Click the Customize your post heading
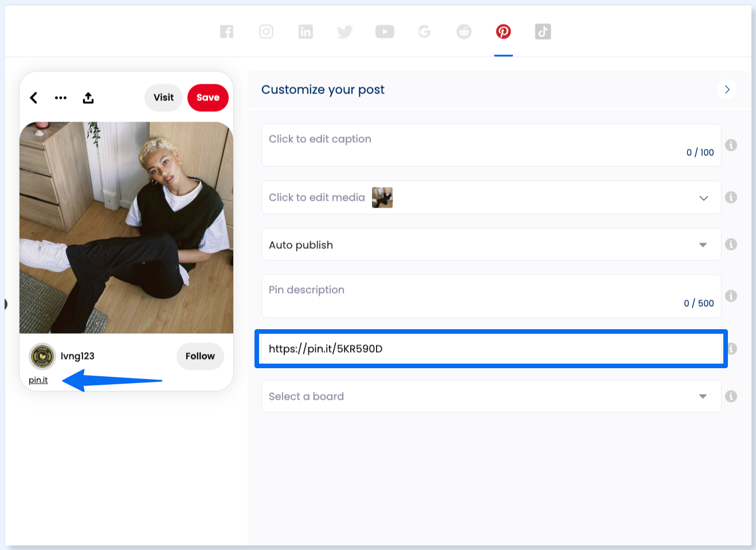Viewport: 756px width, 550px height. 323,89
